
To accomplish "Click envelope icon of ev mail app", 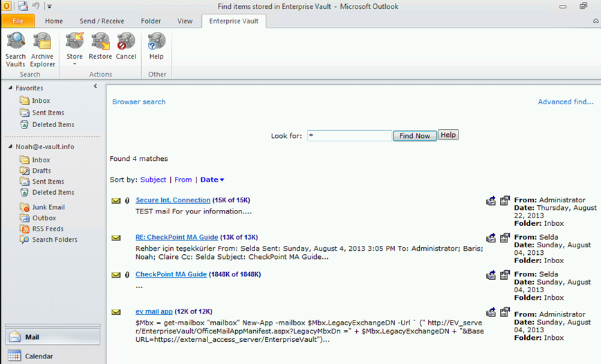I will 115,312.
